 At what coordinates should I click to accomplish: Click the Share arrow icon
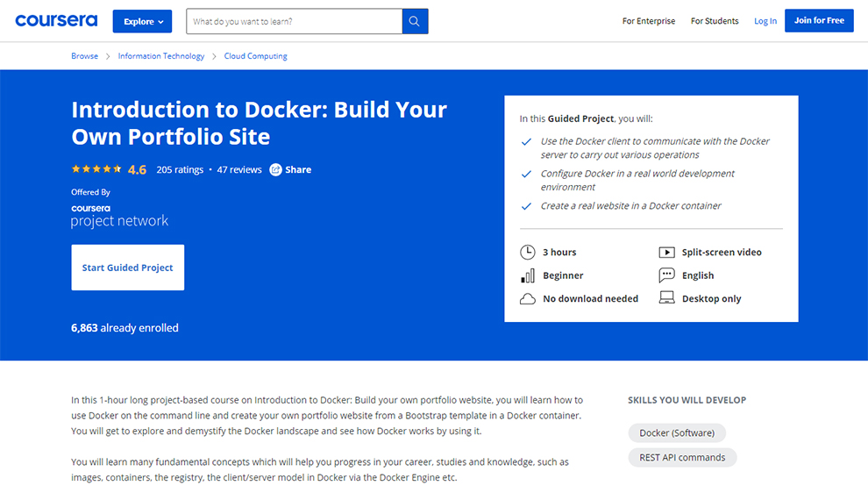tap(275, 169)
